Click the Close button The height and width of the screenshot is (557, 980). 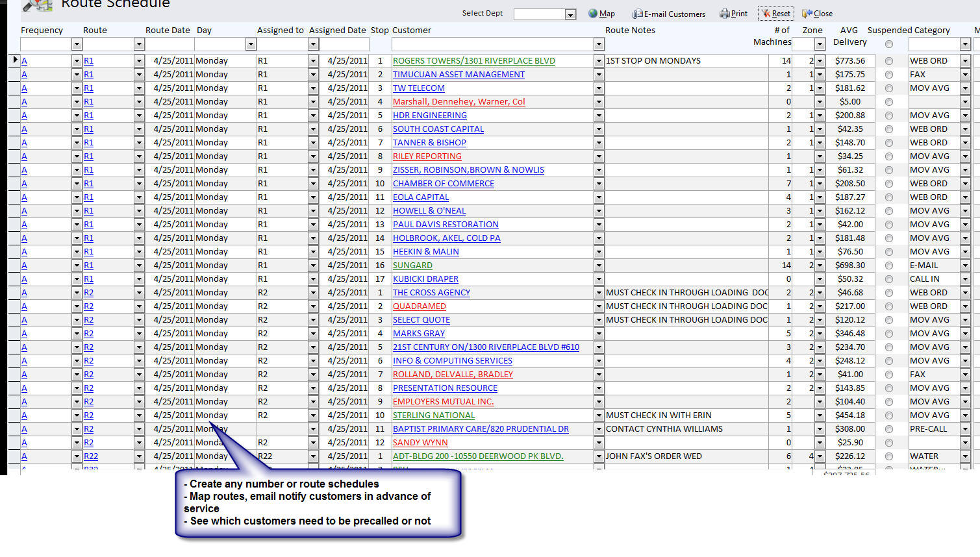[x=817, y=13]
